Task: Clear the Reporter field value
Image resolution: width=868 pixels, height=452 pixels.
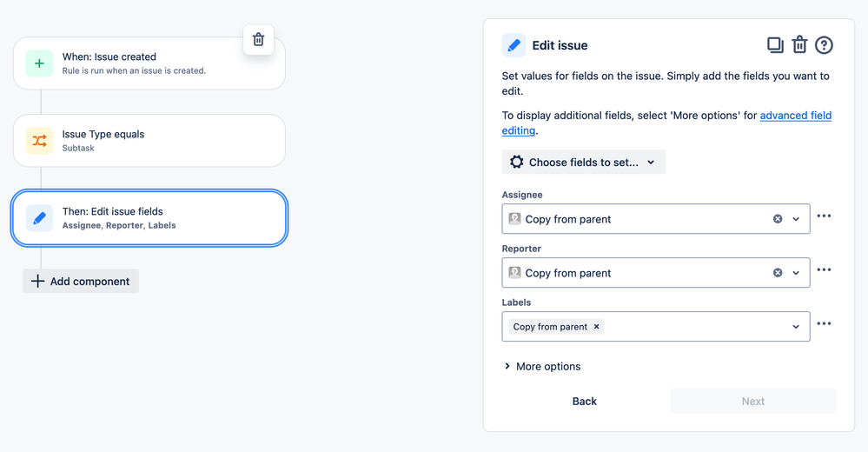Action: click(x=778, y=273)
